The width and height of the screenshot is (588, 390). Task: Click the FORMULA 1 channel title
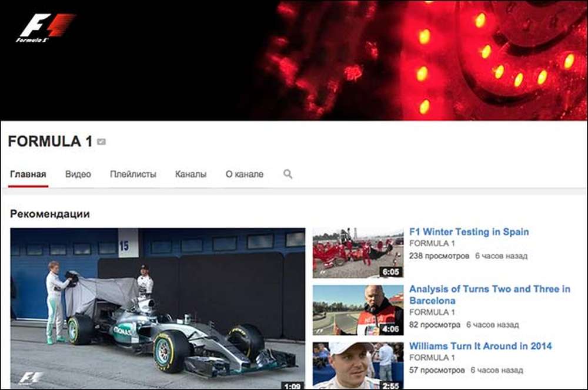point(50,142)
